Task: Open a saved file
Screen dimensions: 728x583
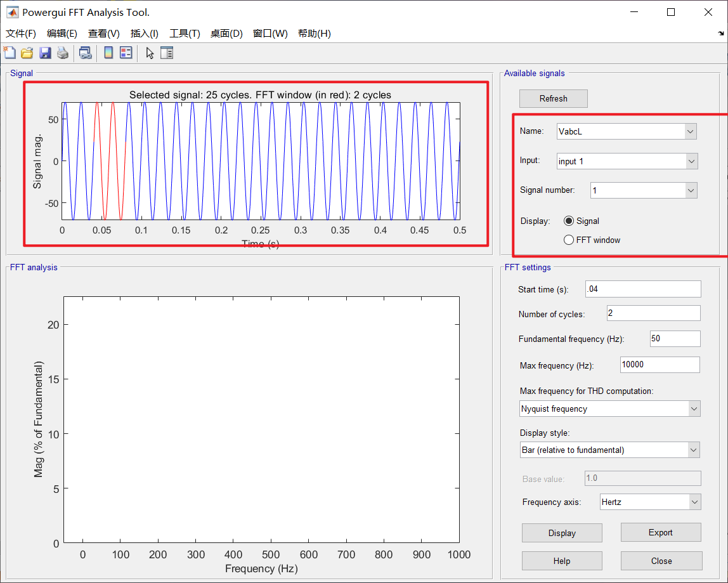Action: click(x=27, y=53)
